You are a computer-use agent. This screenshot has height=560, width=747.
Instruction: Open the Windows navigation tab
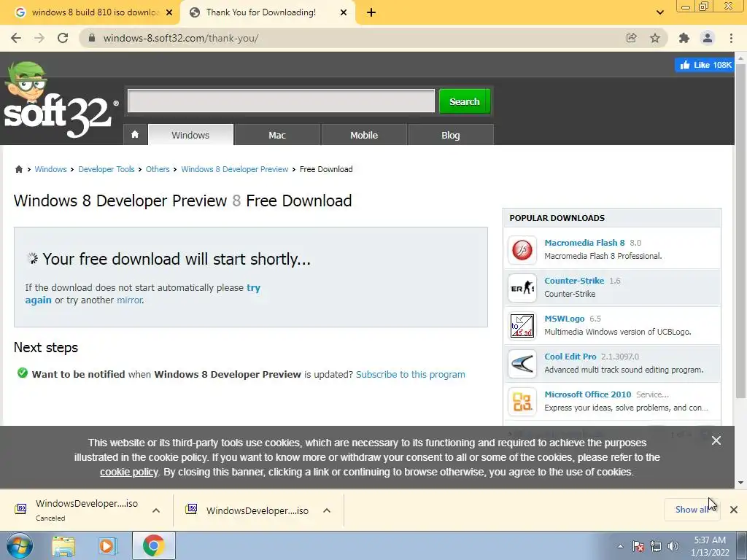tap(190, 135)
